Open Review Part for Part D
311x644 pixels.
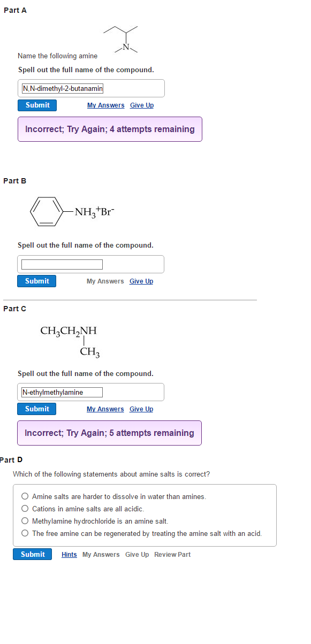point(172,554)
